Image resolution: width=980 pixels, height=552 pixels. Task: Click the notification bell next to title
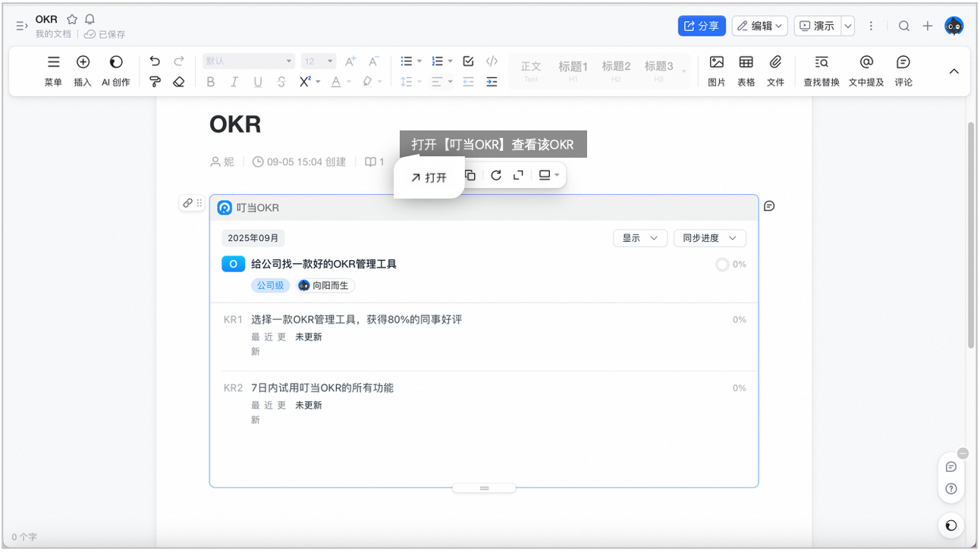tap(90, 19)
